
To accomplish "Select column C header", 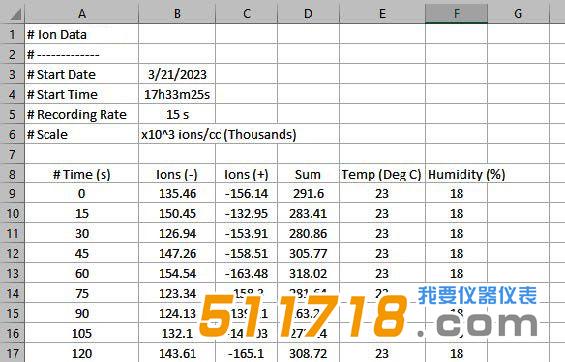I will pyautogui.click(x=246, y=14).
